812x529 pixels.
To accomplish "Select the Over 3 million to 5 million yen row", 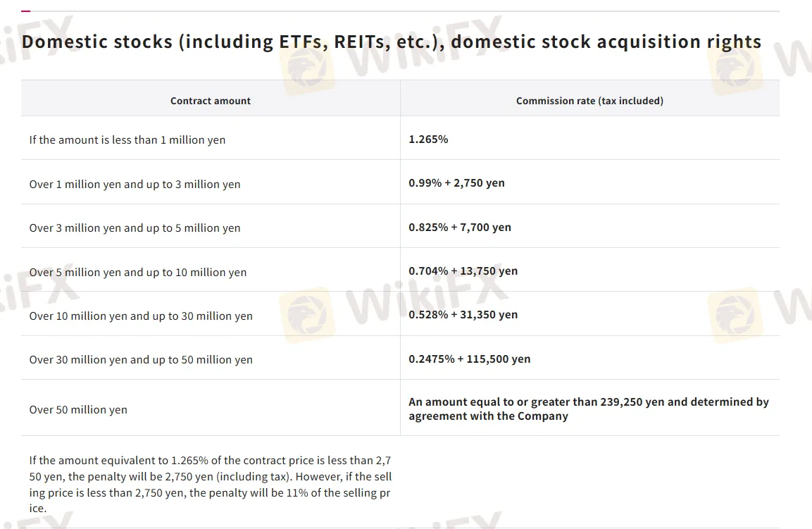I will pos(400,226).
